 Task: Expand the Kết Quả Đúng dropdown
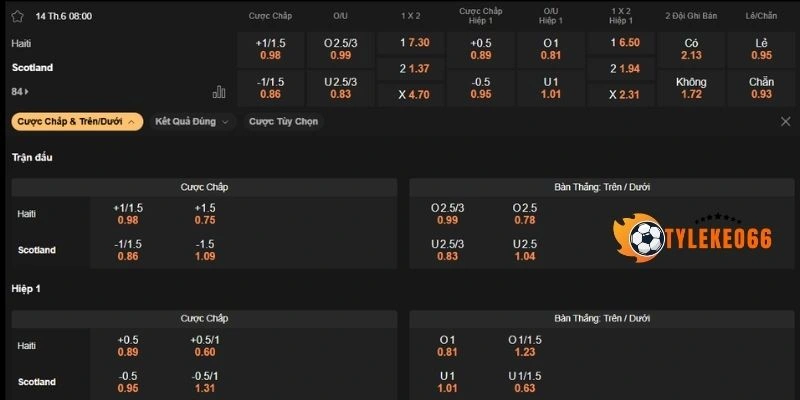click(191, 121)
